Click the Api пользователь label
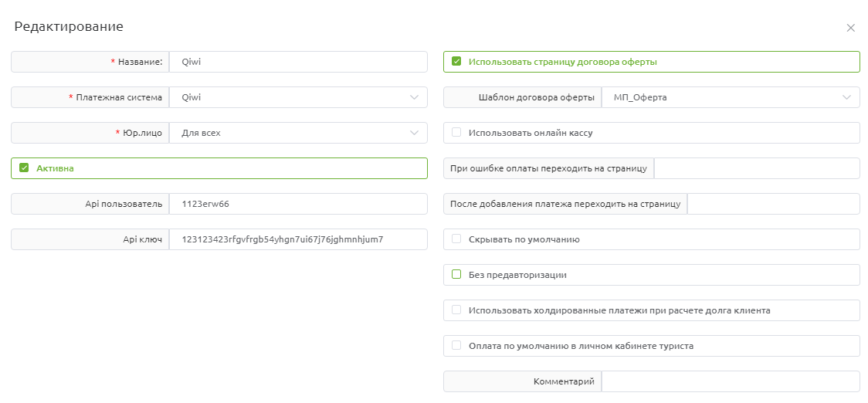This screenshot has height=403, width=868. [124, 204]
